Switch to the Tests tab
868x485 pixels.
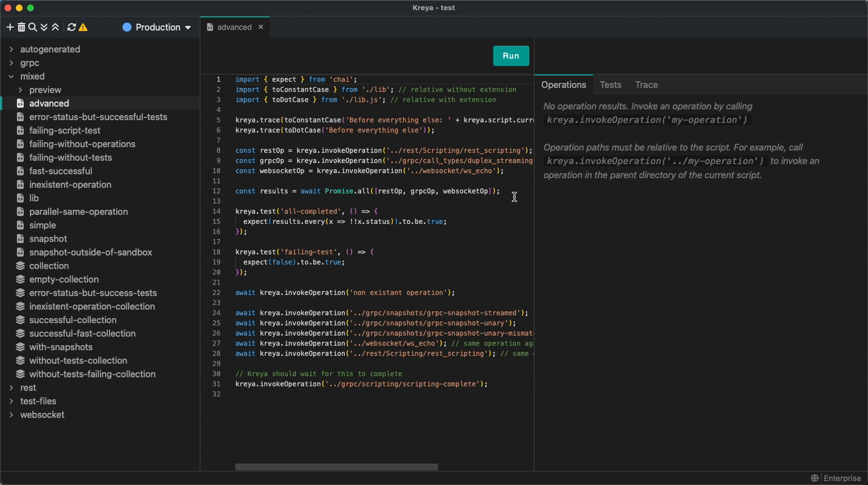pyautogui.click(x=610, y=85)
